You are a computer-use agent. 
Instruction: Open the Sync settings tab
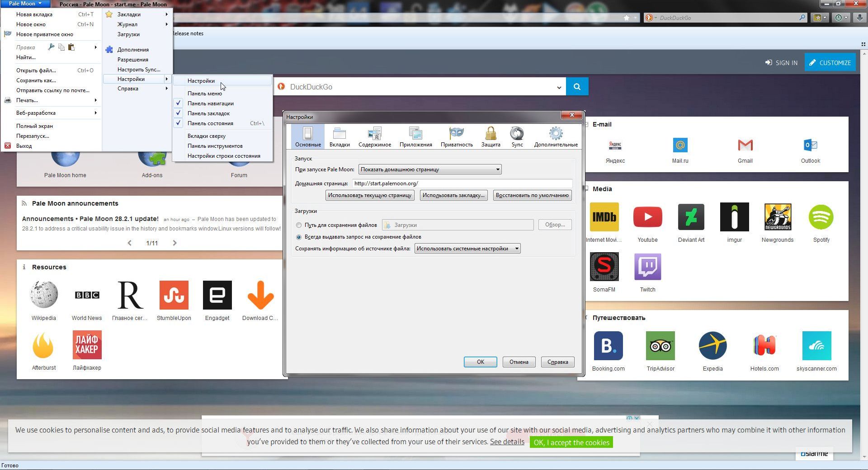[517, 136]
